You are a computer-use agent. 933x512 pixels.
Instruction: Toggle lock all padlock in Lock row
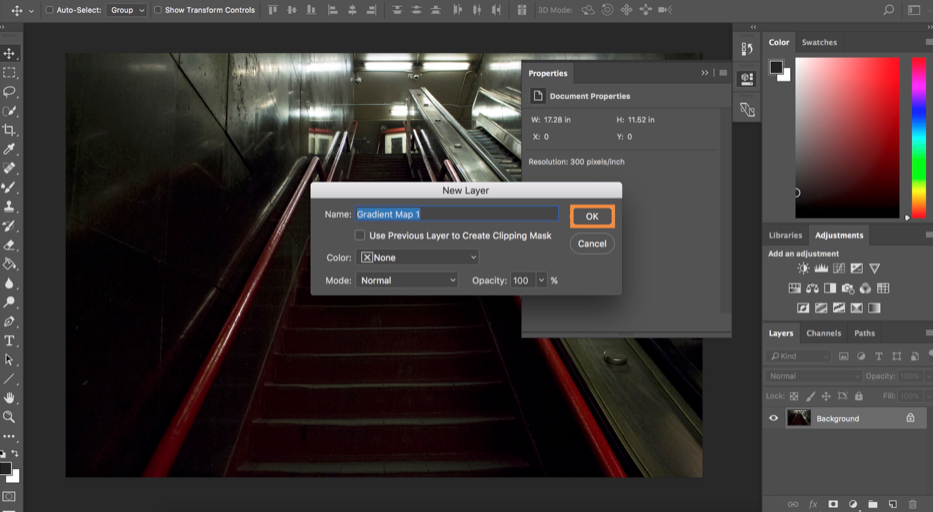859,396
